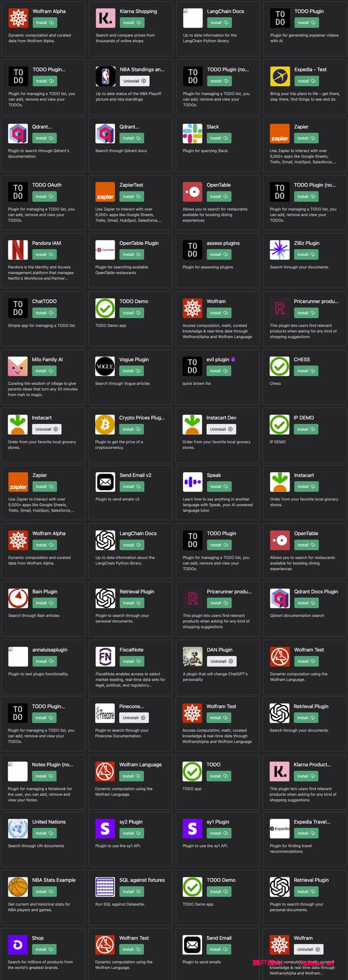Click the Vogue Plugin icon
Screen dimensions: 348x980
105,366
